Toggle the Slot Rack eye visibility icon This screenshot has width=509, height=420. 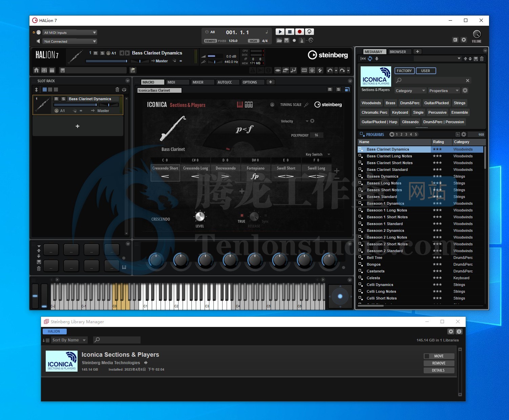(x=124, y=90)
